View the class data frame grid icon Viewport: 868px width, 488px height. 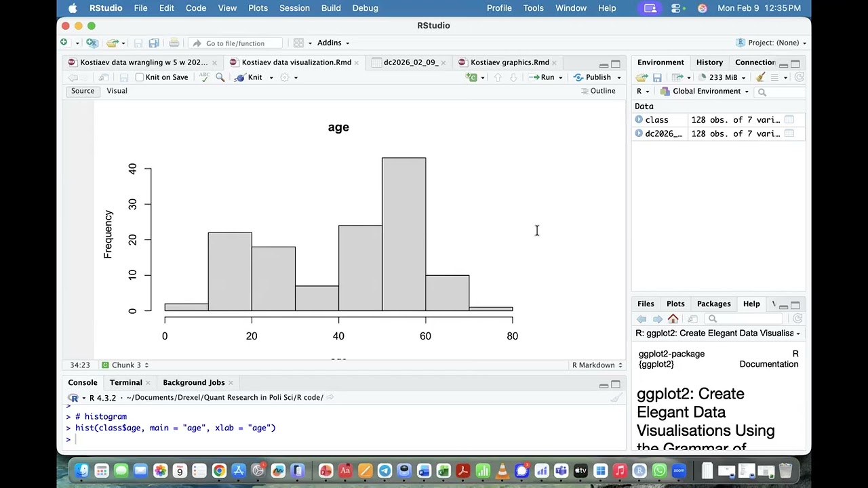pos(789,119)
